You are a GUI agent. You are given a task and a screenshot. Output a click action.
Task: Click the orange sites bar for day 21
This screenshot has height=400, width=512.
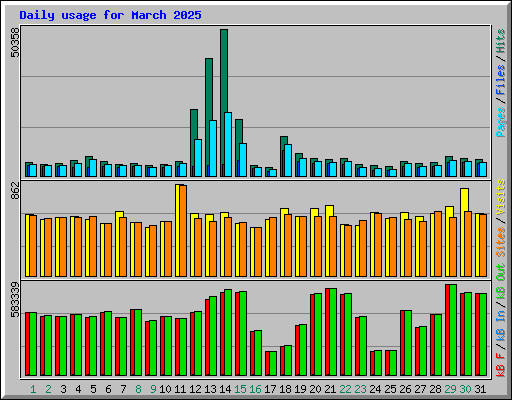pyautogui.click(x=333, y=247)
